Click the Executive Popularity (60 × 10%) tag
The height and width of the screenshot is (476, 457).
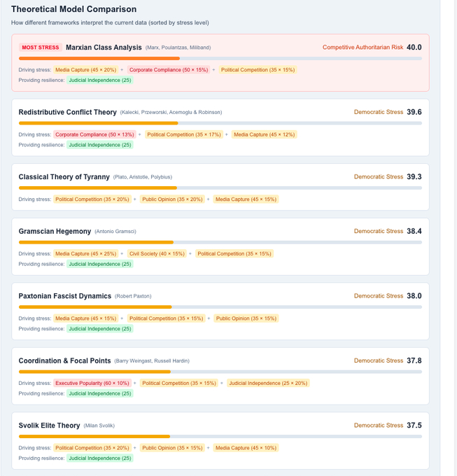(x=92, y=383)
